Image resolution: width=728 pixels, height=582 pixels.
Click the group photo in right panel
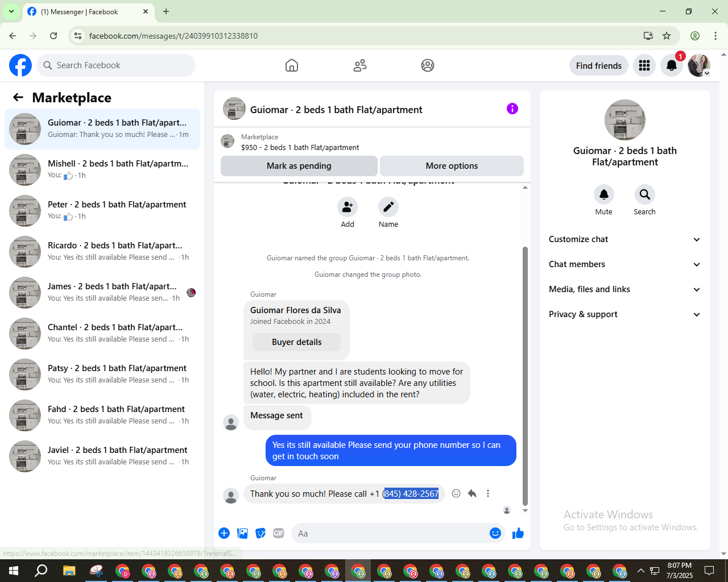tap(624, 120)
